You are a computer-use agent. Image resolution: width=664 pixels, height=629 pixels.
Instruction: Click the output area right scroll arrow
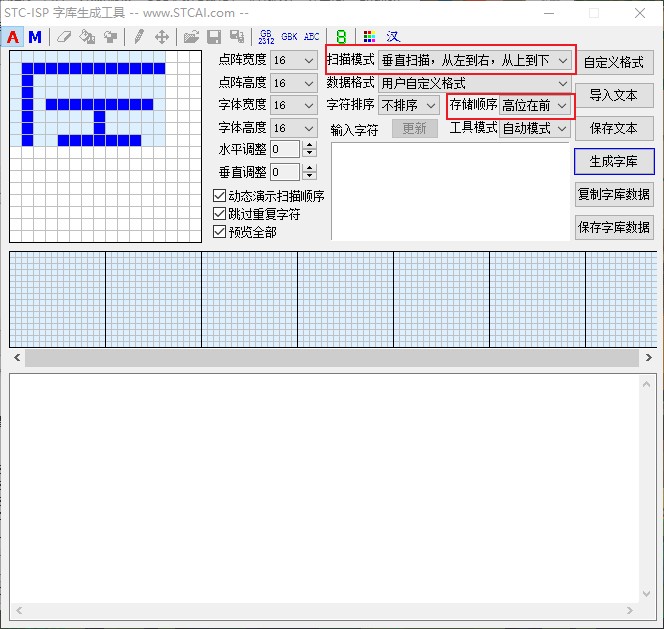(x=630, y=610)
